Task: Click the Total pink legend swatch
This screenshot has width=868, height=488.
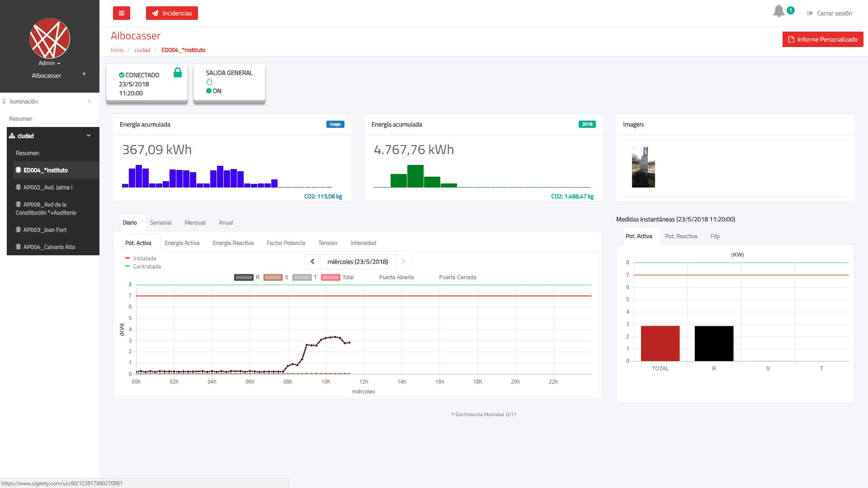Action: [x=331, y=277]
